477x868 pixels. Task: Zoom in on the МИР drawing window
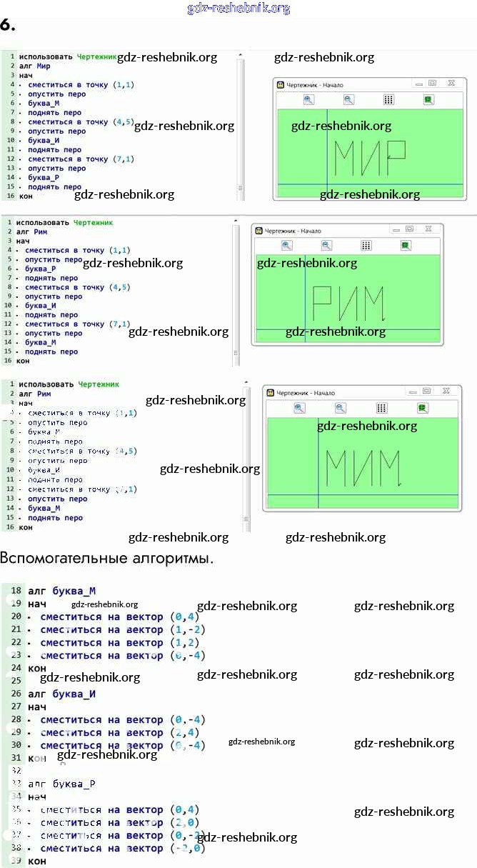tap(308, 100)
